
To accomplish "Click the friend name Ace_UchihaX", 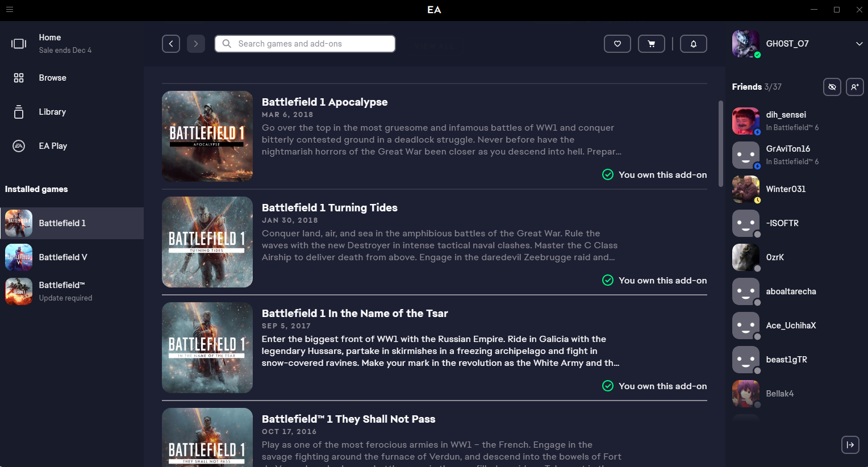I will pyautogui.click(x=791, y=326).
